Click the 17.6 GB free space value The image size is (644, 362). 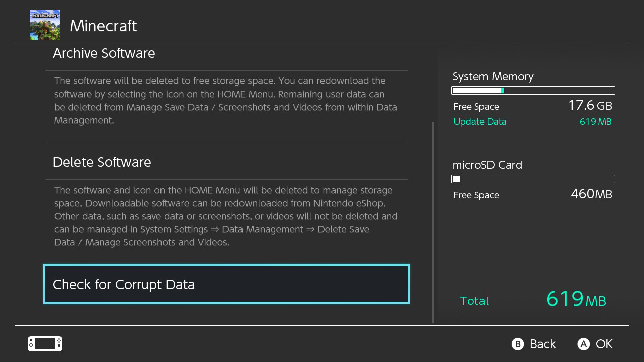tap(590, 106)
